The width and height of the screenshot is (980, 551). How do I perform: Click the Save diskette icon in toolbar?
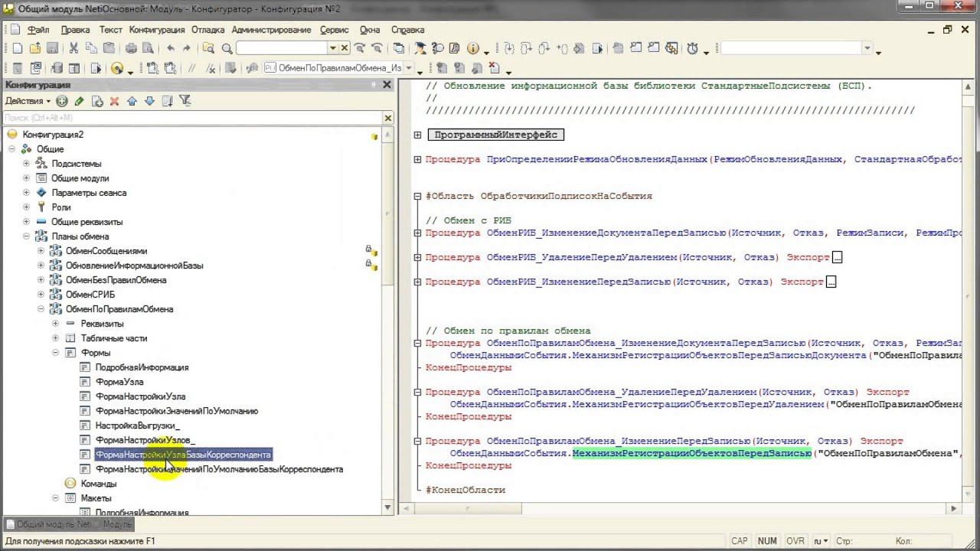tap(52, 48)
